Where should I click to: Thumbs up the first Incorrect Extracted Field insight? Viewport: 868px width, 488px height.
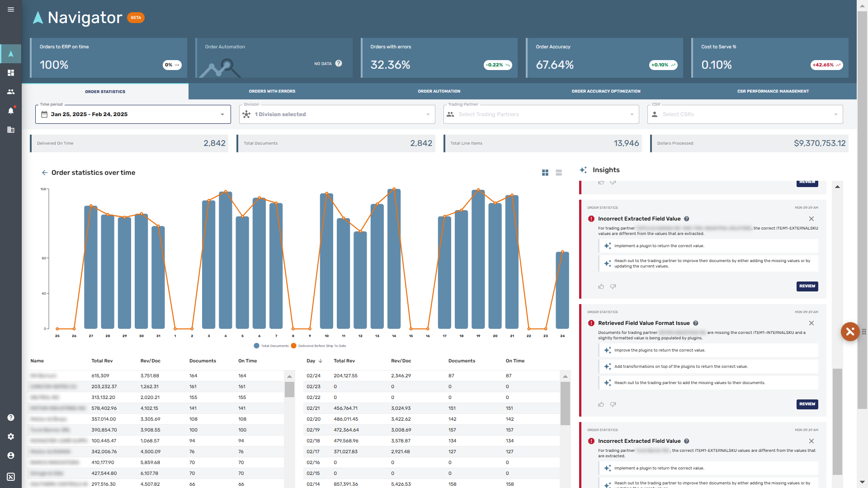click(601, 286)
